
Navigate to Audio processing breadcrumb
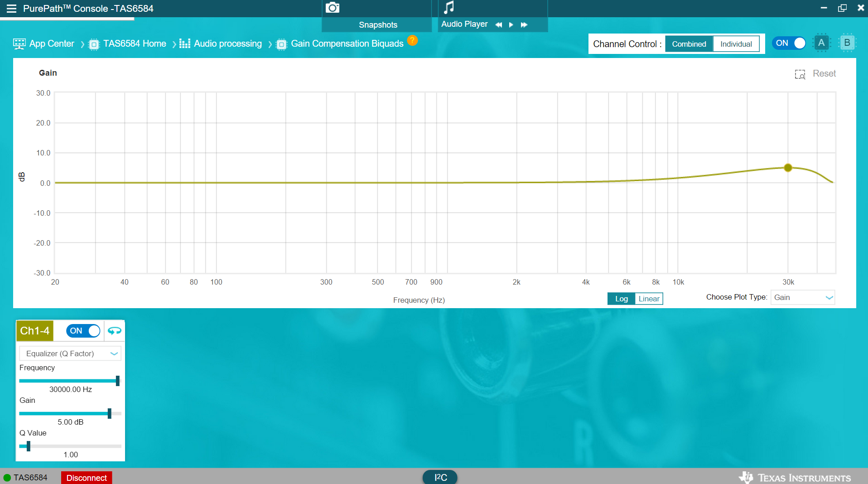click(227, 44)
